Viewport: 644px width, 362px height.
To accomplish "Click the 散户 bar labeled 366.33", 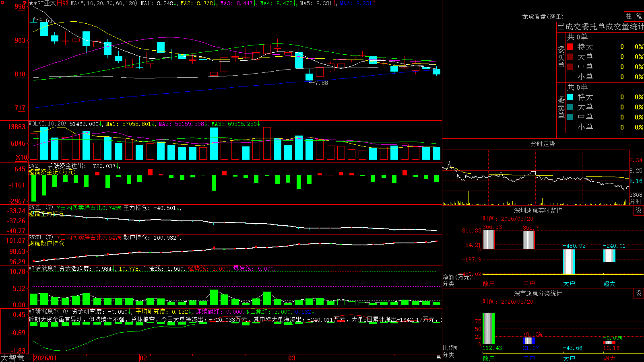I will (489, 239).
